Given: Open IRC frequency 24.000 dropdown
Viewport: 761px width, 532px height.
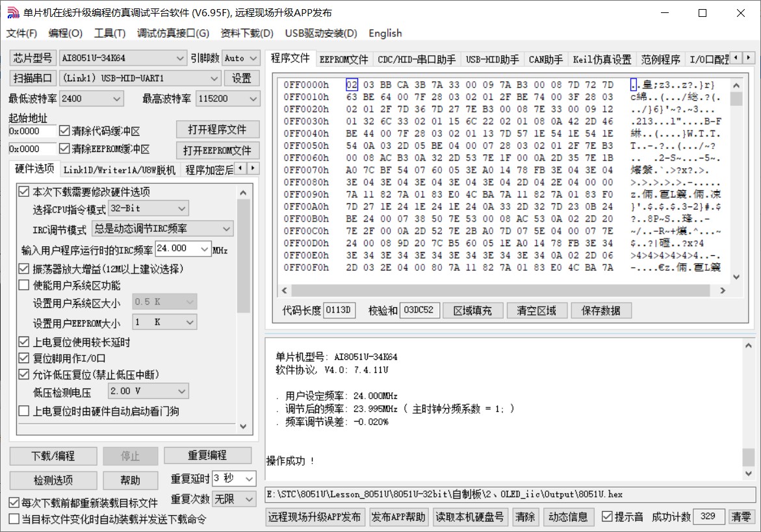Looking at the screenshot, I should [183, 249].
